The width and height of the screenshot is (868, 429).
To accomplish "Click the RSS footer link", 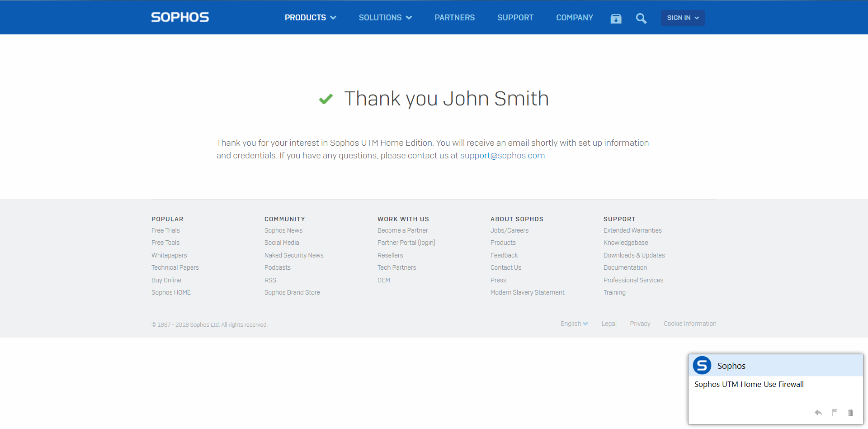I will (270, 280).
